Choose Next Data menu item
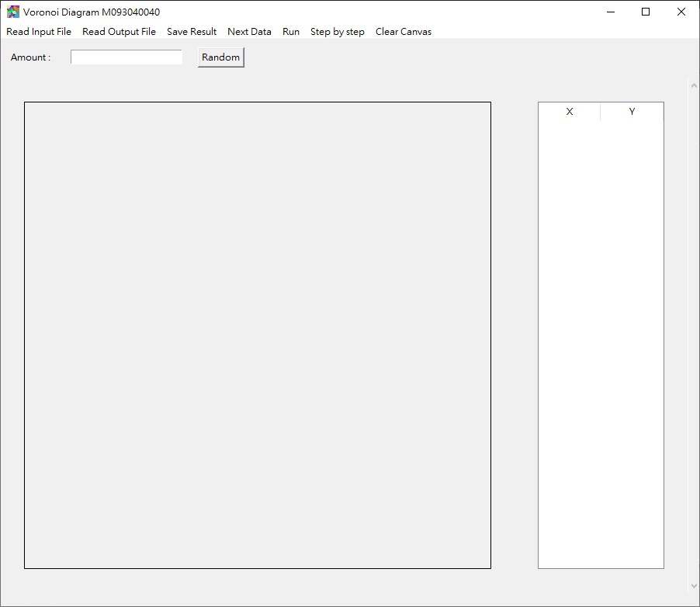Viewport: 700px width, 607px height. 249,32
